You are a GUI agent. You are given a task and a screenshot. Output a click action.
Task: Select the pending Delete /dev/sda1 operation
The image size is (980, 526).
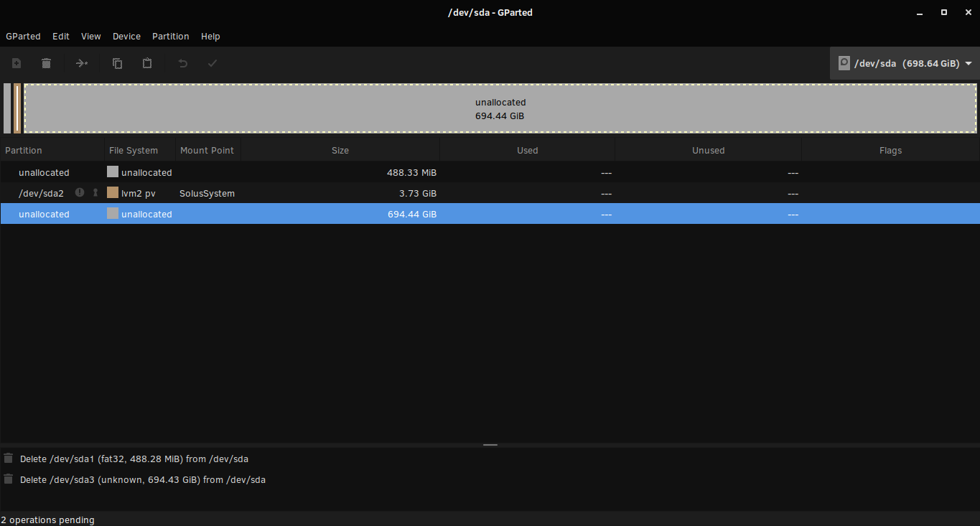click(x=134, y=459)
